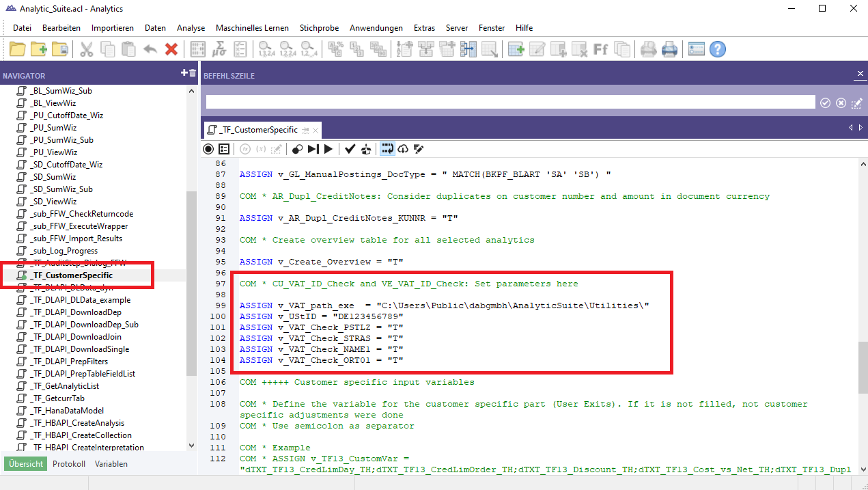Click the checkmark syntax check icon
This screenshot has height=490, width=868.
350,149
